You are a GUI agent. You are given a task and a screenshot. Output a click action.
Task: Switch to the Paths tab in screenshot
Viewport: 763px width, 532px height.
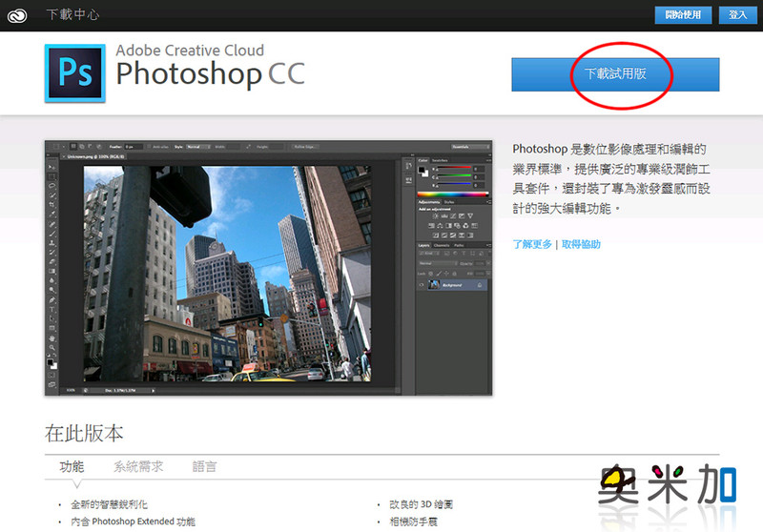(x=459, y=246)
